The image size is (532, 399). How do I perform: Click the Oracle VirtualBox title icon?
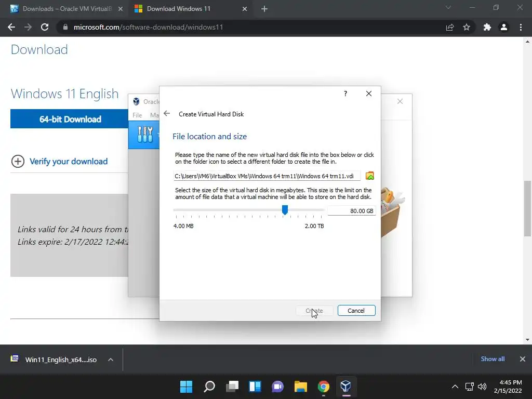coord(137,101)
